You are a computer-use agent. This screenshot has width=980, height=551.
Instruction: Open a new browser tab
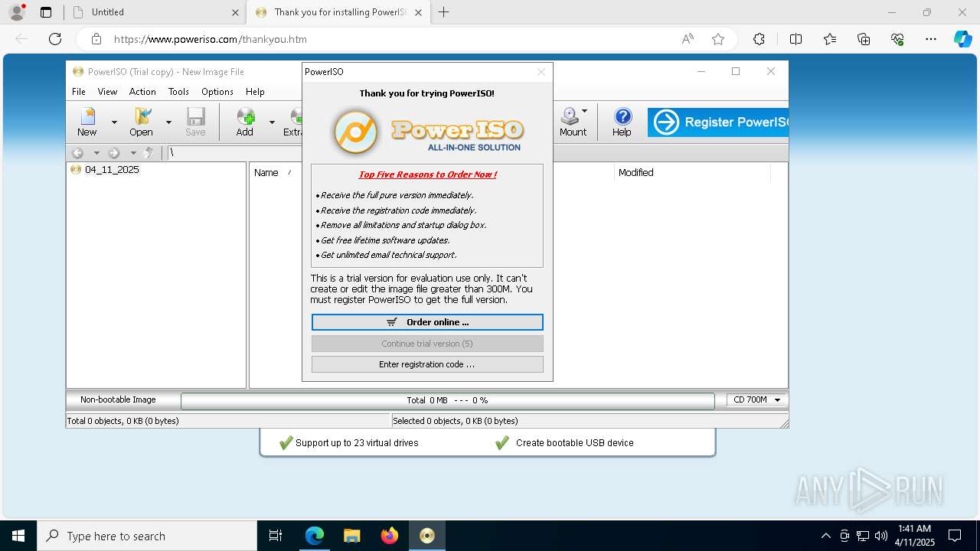tap(443, 12)
